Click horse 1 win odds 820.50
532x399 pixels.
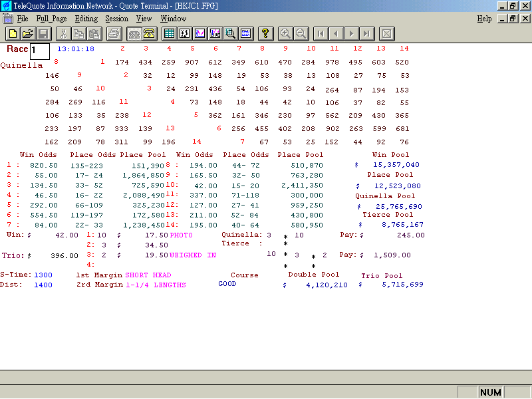44,166
